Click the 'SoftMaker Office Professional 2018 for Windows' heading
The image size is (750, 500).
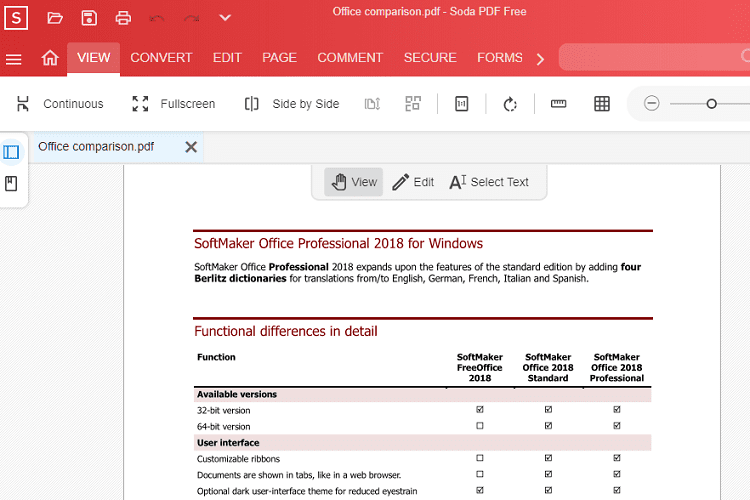[338, 244]
